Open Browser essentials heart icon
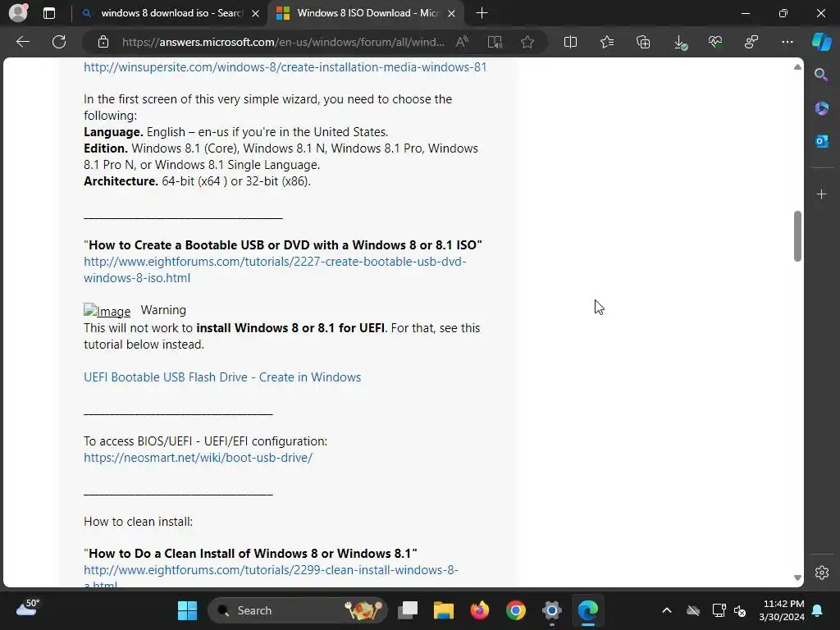 pyautogui.click(x=715, y=42)
